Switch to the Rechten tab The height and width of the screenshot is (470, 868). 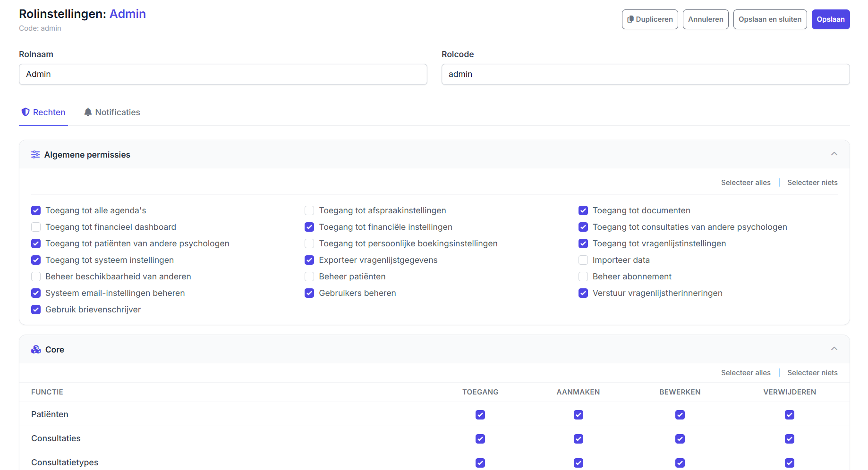[43, 112]
